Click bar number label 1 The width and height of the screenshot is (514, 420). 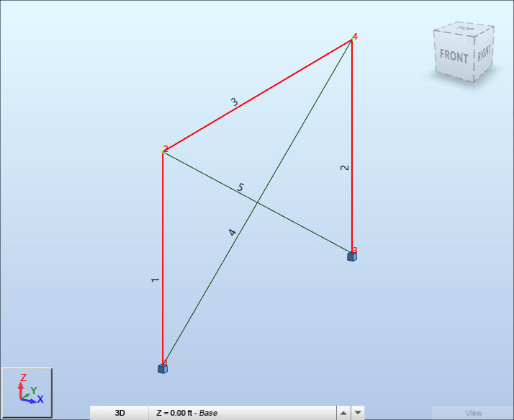(155, 280)
